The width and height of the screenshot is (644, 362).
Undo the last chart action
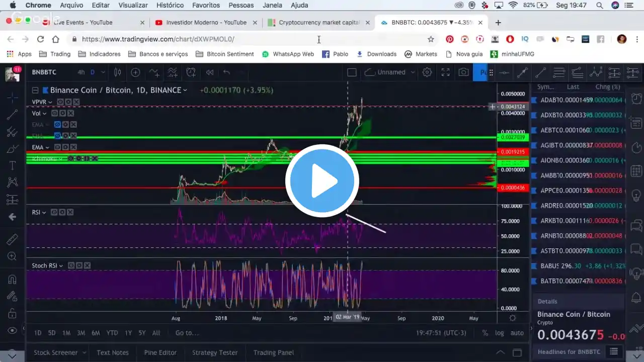[x=226, y=72]
